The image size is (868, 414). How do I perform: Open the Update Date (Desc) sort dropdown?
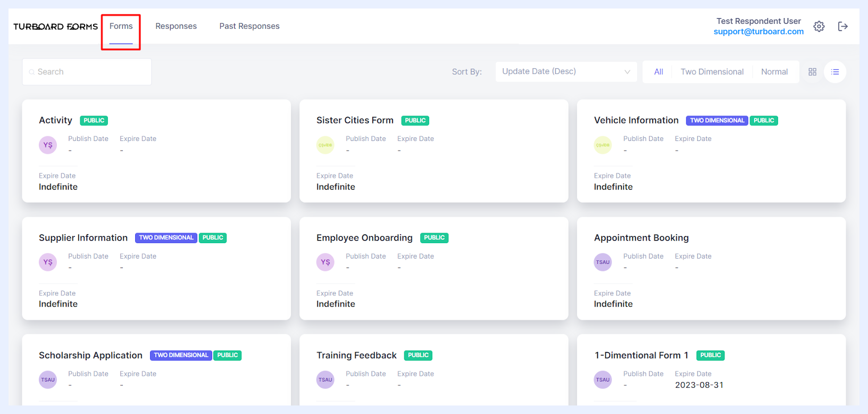566,72
